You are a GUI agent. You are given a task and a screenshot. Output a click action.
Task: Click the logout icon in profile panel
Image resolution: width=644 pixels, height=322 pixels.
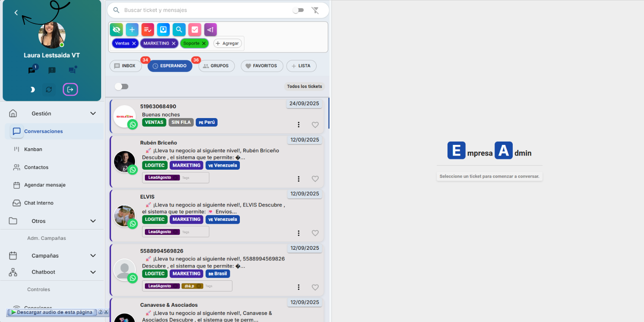[70, 90]
